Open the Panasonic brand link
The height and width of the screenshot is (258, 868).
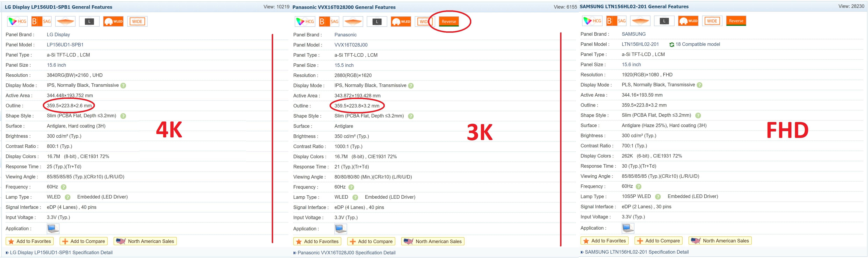pyautogui.click(x=345, y=35)
